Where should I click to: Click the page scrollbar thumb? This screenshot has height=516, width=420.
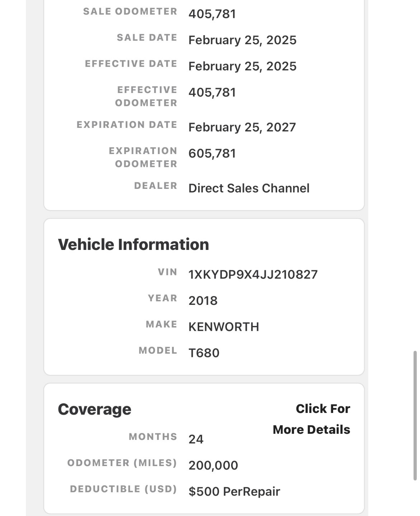pos(415,415)
